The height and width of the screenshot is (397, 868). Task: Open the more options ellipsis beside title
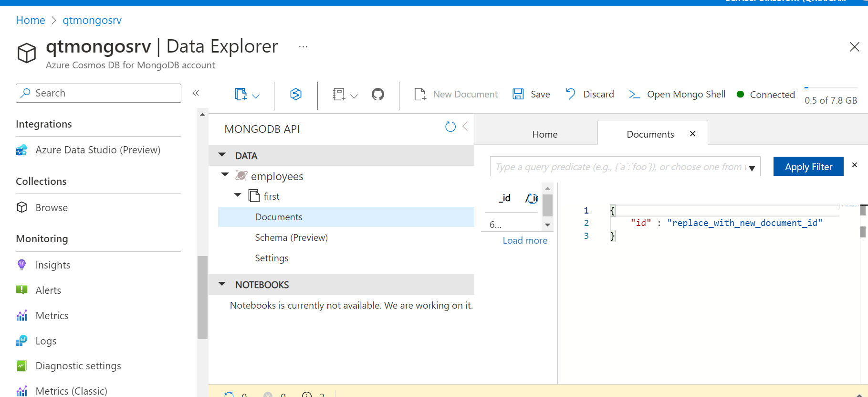(303, 47)
